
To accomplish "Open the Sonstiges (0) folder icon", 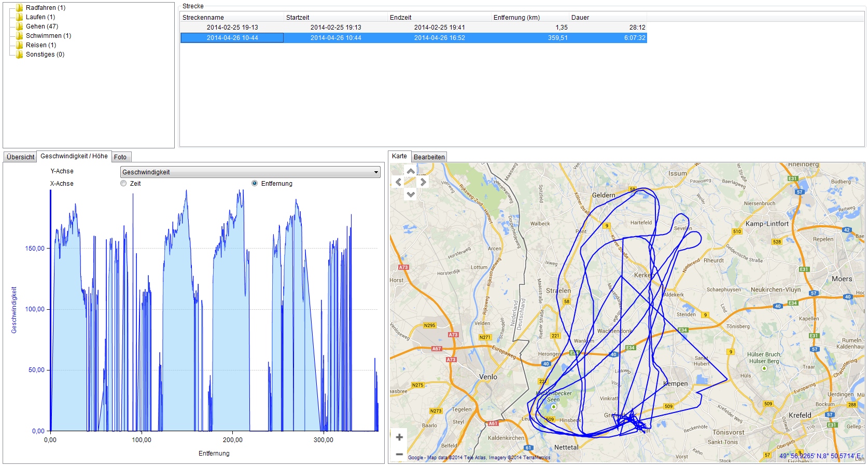I will (20, 54).
